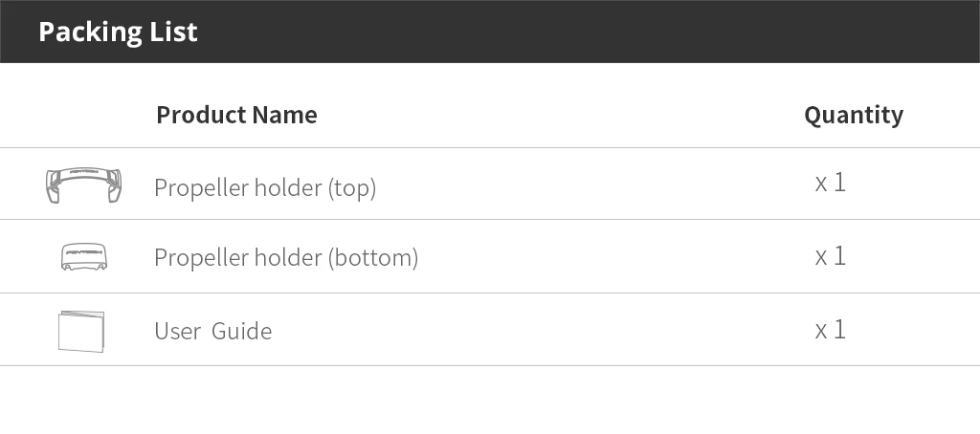Select the "Propeller holder (bottom)" name text
The height and width of the screenshot is (434, 980).
point(285,257)
